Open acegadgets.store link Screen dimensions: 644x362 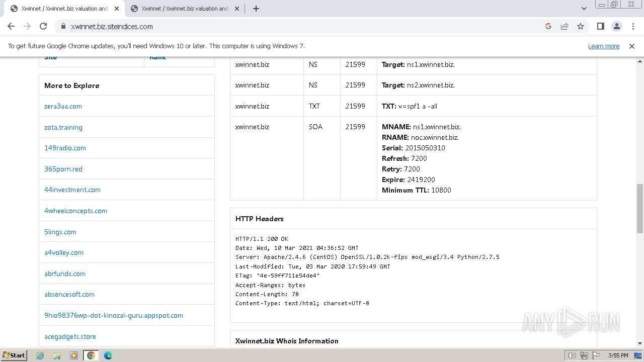pyautogui.click(x=70, y=336)
